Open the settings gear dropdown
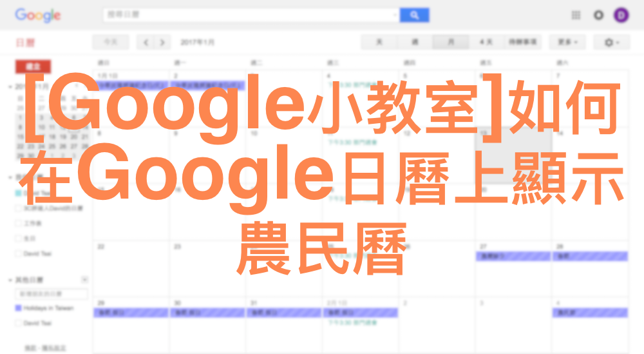The image size is (644, 354). coord(611,42)
